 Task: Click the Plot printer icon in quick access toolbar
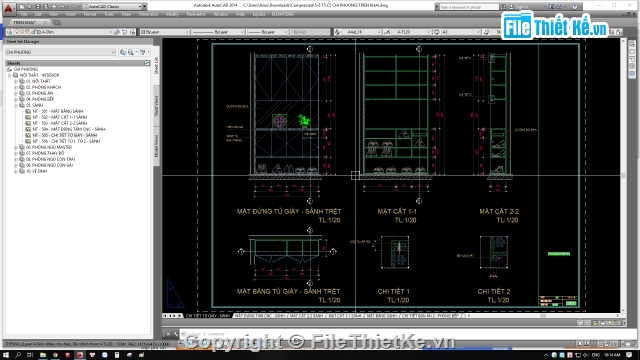(54, 7)
